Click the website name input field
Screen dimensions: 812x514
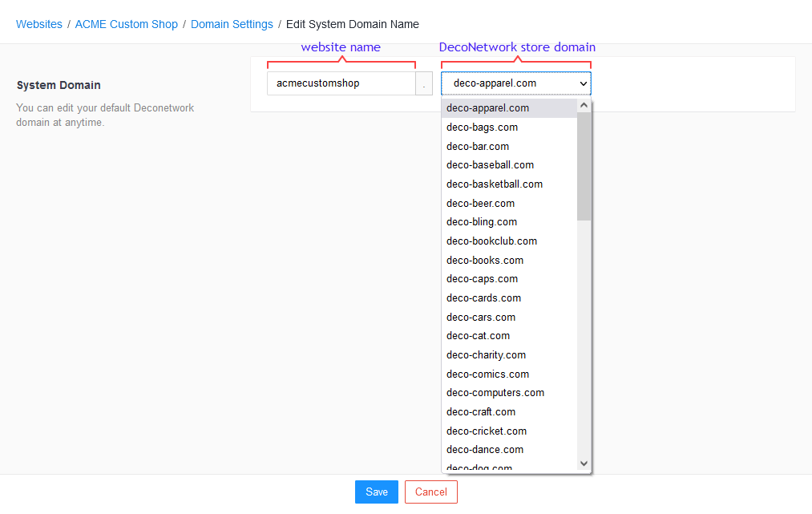click(341, 83)
